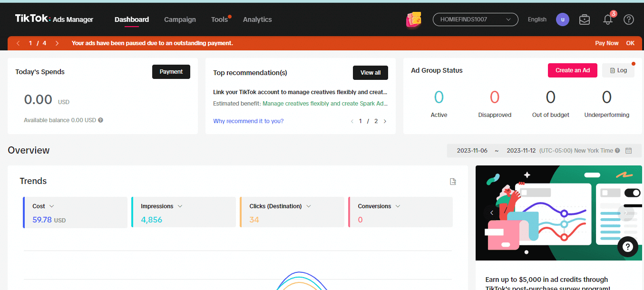This screenshot has height=290, width=644.
Task: Open 'Why recommend it to you?' link
Action: click(248, 121)
